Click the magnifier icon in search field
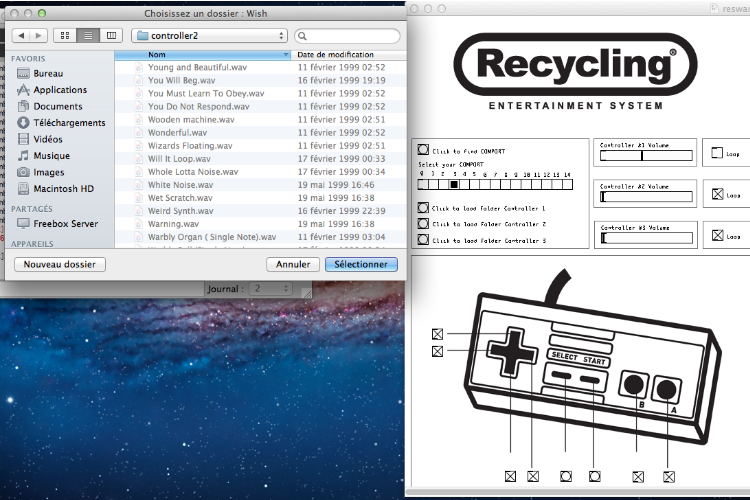Screen dimensions: 750x500 [x=302, y=36]
